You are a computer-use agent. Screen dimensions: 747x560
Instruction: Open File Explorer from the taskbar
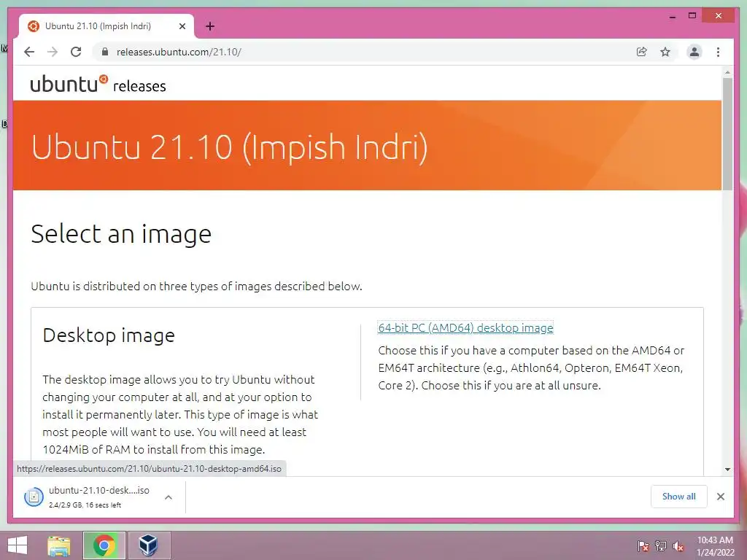(58, 545)
